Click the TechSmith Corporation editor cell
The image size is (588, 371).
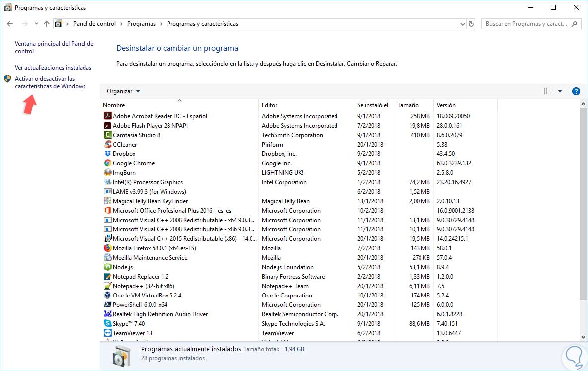(x=292, y=135)
